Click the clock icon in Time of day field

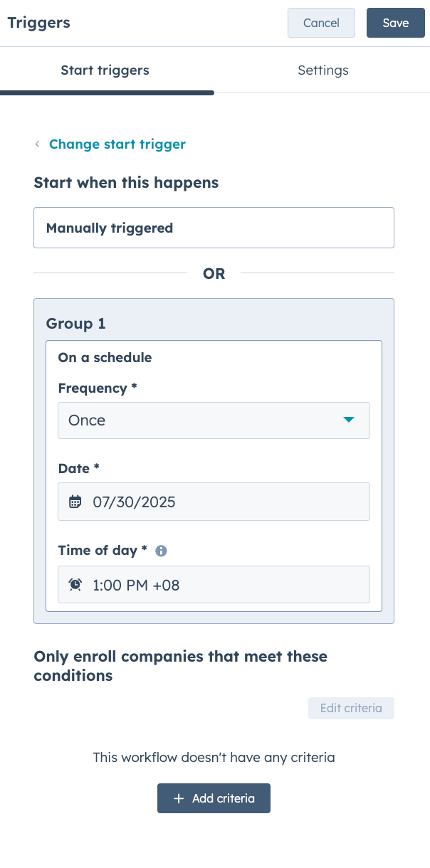[x=75, y=583]
